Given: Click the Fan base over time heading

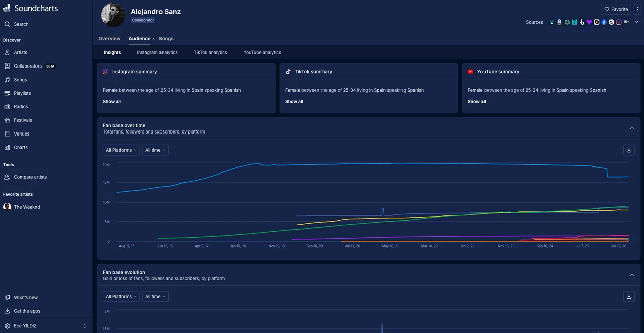Looking at the screenshot, I should click(124, 125).
